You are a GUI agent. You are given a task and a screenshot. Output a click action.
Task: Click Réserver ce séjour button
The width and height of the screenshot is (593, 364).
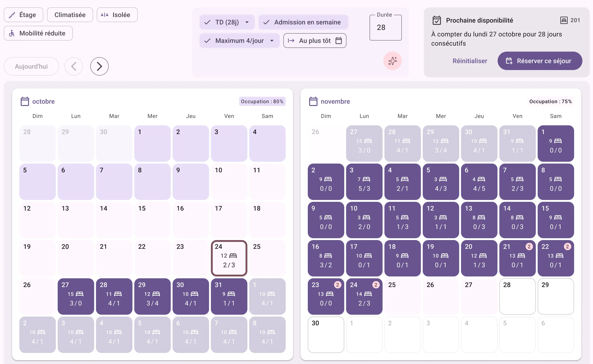[540, 61]
